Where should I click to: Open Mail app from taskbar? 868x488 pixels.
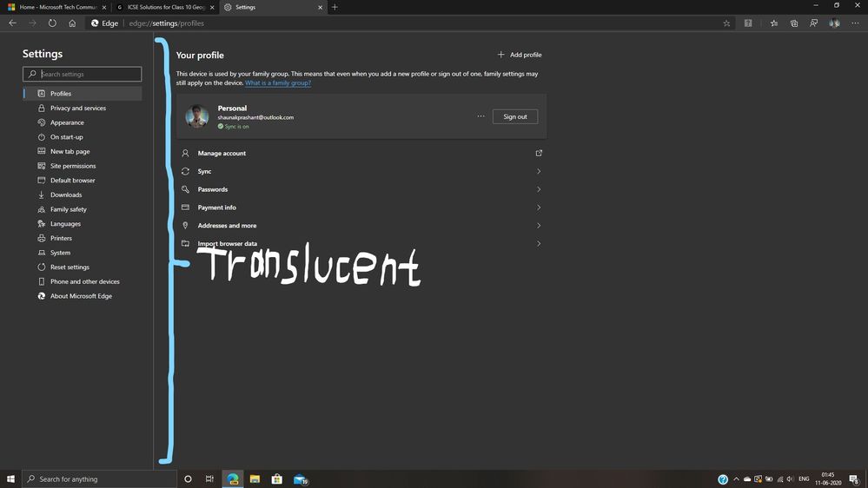[301, 479]
